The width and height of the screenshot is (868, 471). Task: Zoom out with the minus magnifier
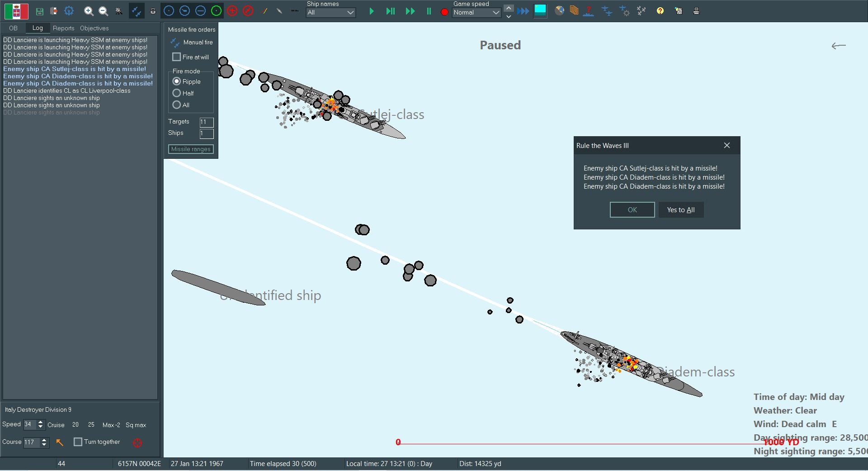coord(104,11)
